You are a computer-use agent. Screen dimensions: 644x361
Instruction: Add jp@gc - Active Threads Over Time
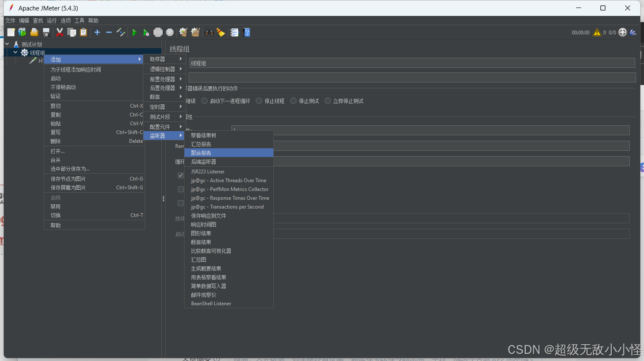tap(229, 180)
